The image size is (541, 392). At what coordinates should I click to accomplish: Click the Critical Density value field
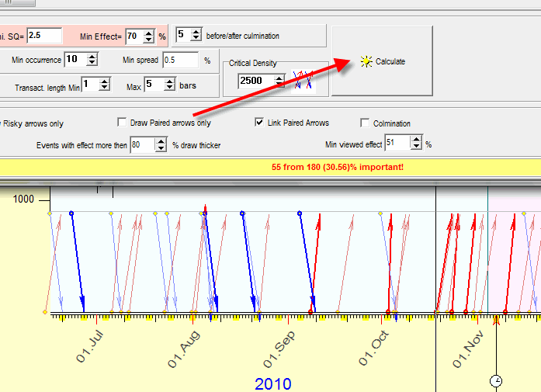[255, 80]
